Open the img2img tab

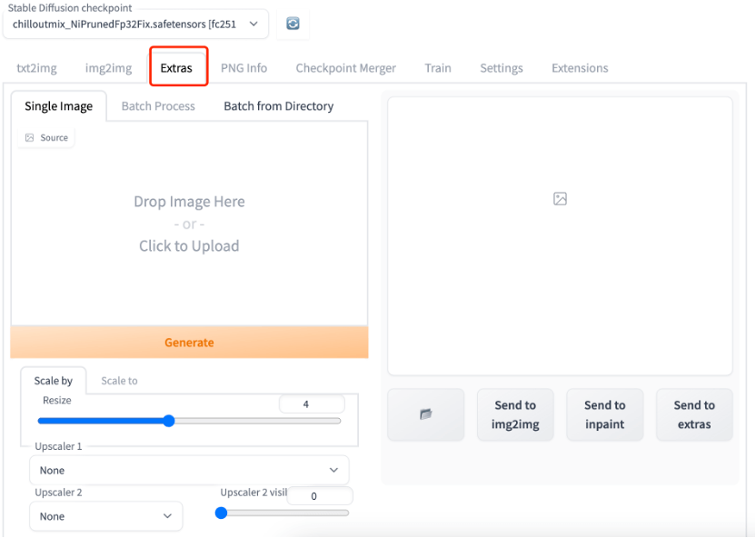pyautogui.click(x=108, y=68)
